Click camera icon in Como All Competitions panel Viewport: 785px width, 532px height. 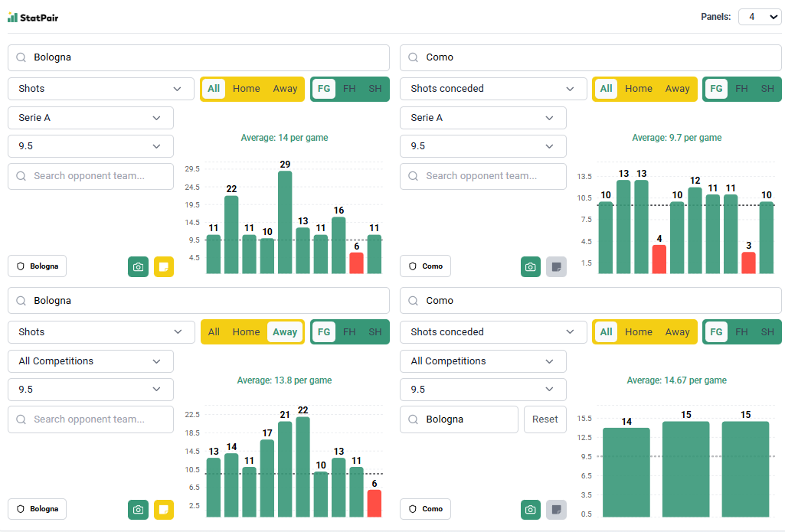530,510
